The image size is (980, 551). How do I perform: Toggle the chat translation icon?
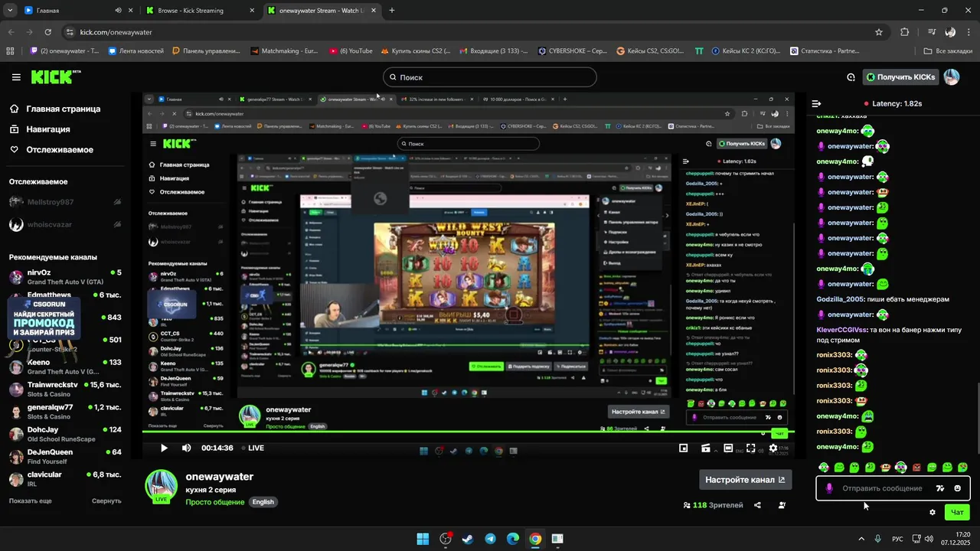pyautogui.click(x=940, y=488)
